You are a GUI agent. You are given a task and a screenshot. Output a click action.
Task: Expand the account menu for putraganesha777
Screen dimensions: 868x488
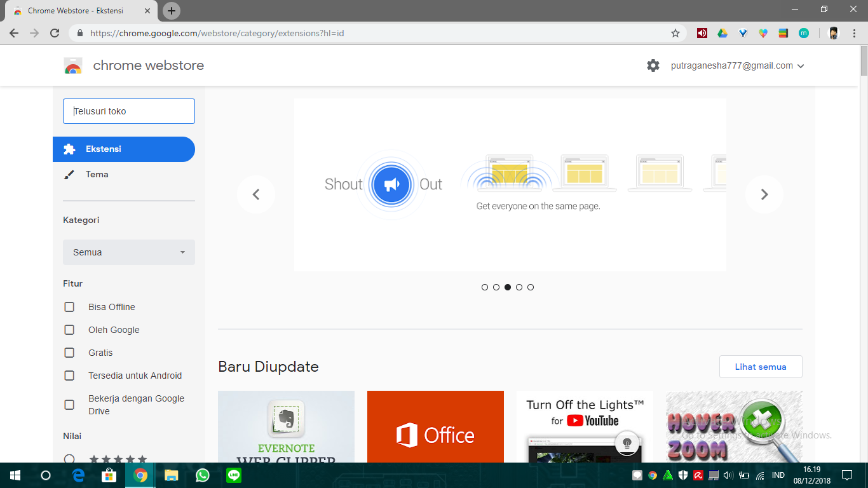click(x=801, y=65)
